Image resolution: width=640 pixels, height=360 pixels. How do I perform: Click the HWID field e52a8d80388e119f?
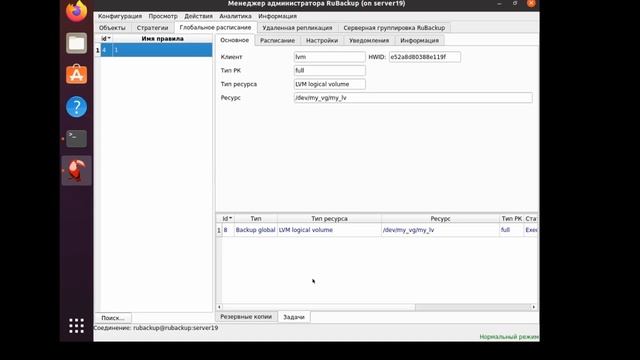pyautogui.click(x=424, y=57)
